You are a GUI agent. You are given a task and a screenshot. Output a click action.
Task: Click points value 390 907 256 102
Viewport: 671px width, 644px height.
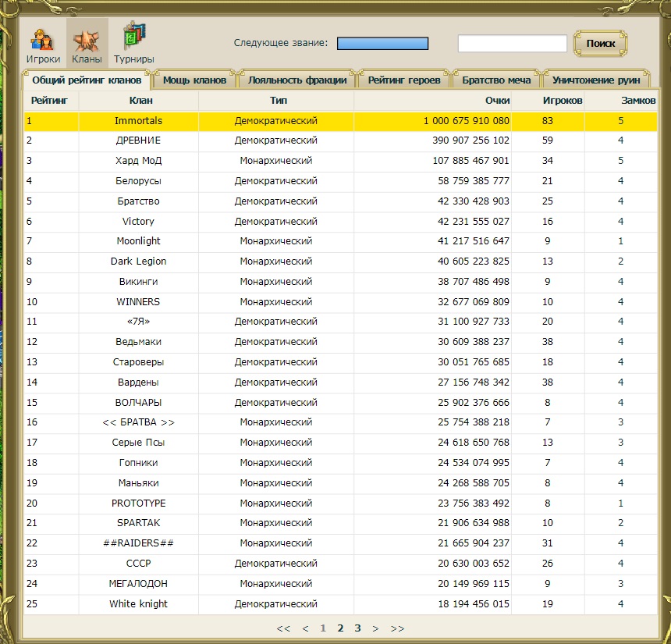(x=470, y=140)
